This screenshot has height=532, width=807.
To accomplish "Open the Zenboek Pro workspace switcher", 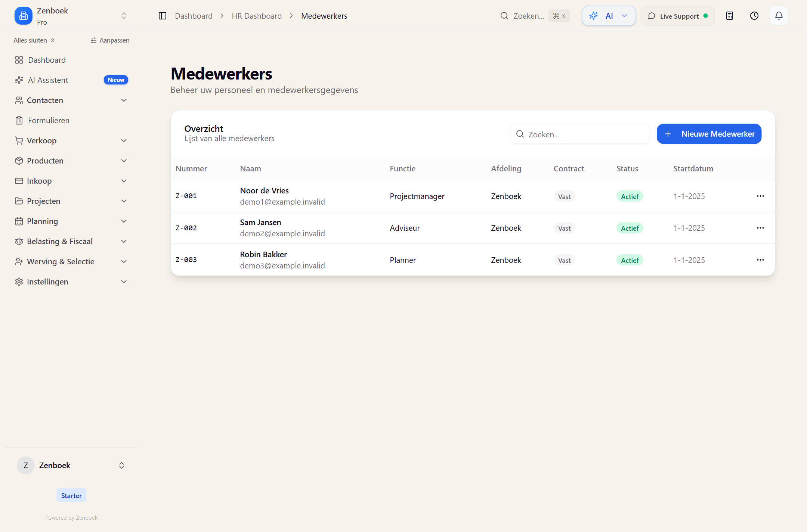I will (71, 16).
